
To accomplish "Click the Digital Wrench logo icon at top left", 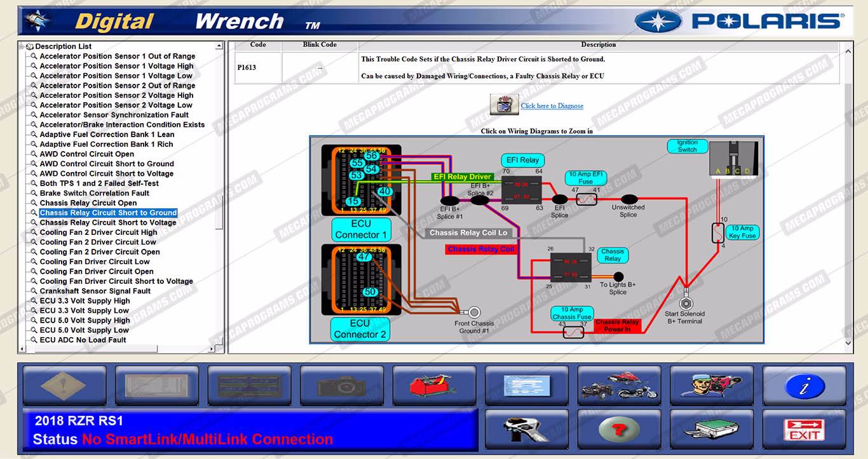I will point(36,21).
